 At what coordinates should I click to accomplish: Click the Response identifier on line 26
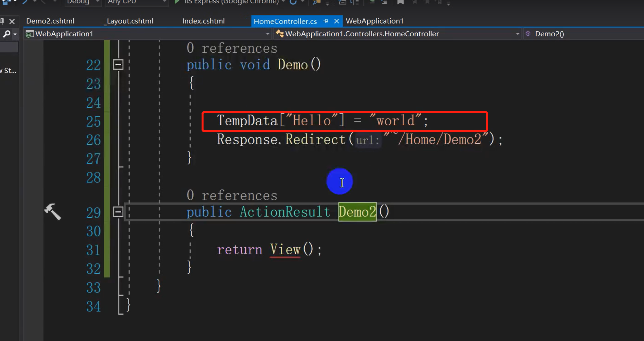coord(247,140)
